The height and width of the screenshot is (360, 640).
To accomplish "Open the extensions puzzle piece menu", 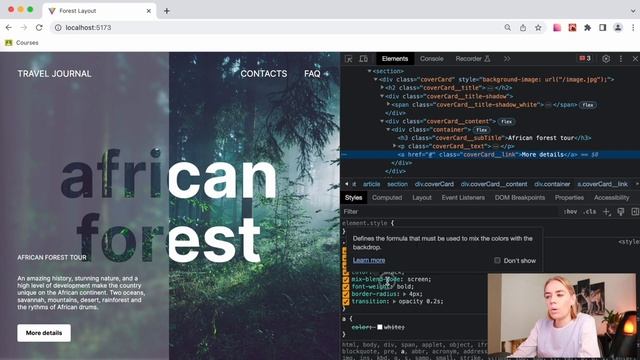I will pyautogui.click(x=587, y=27).
